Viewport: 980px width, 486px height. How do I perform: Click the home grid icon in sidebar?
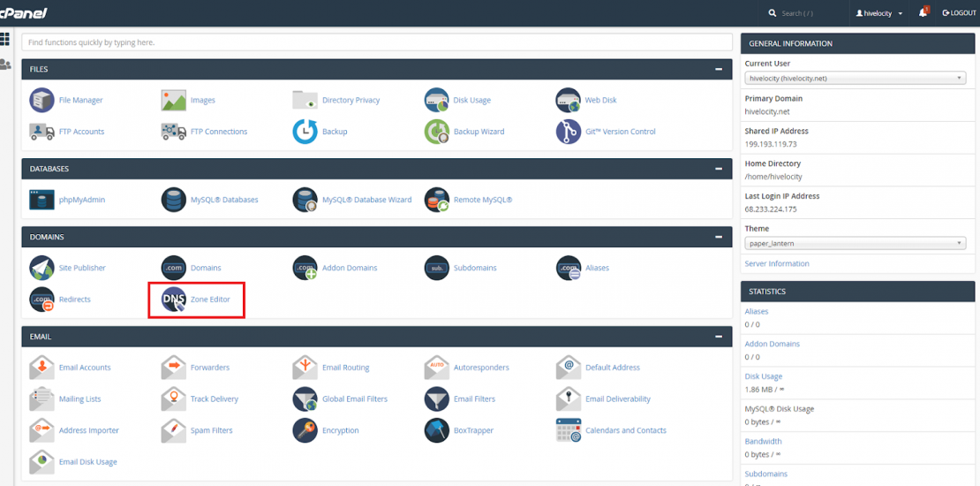5,39
